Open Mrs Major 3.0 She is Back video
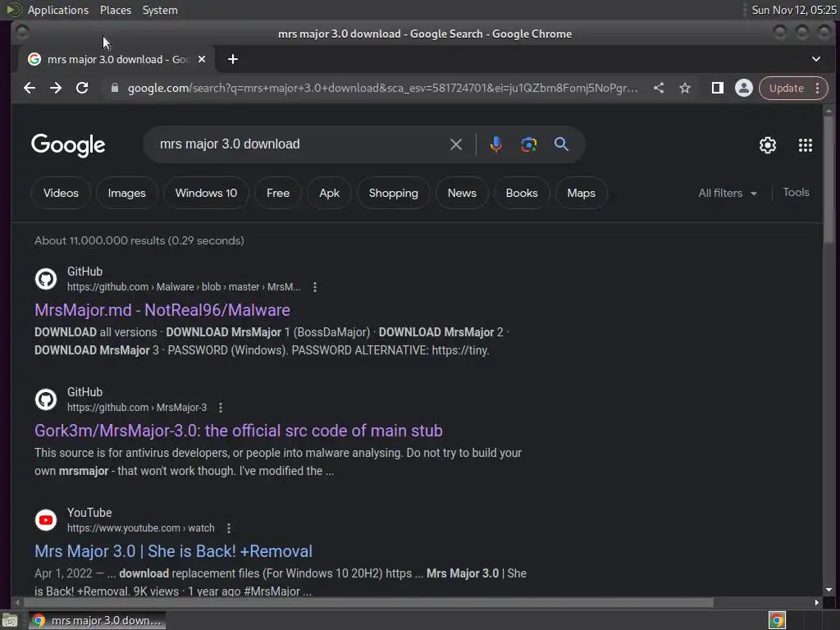840x630 pixels. click(x=174, y=551)
